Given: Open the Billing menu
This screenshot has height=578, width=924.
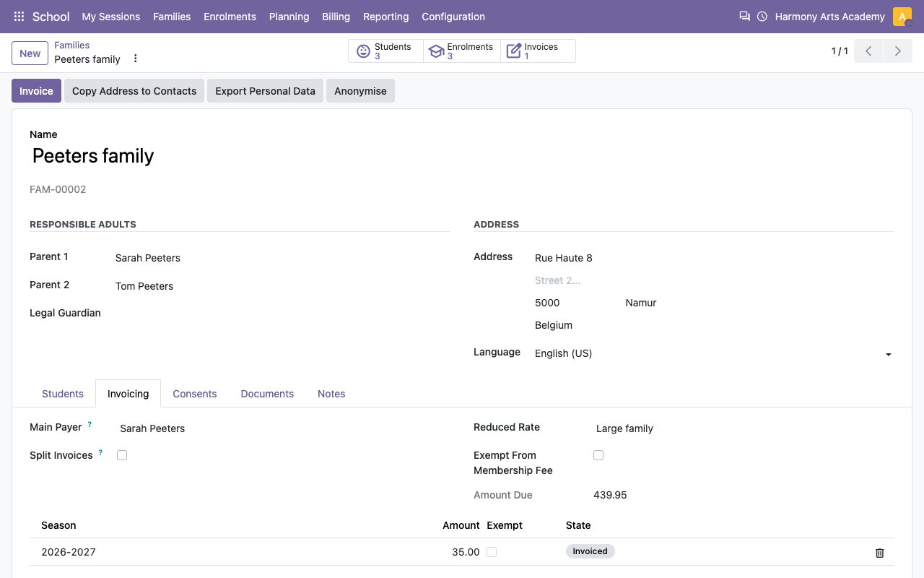Looking at the screenshot, I should click(x=336, y=17).
